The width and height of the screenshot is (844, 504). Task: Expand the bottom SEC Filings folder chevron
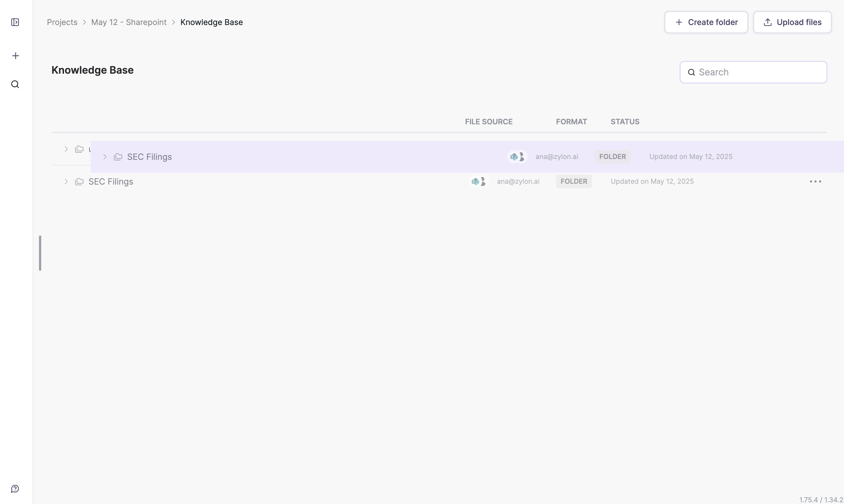point(66,182)
